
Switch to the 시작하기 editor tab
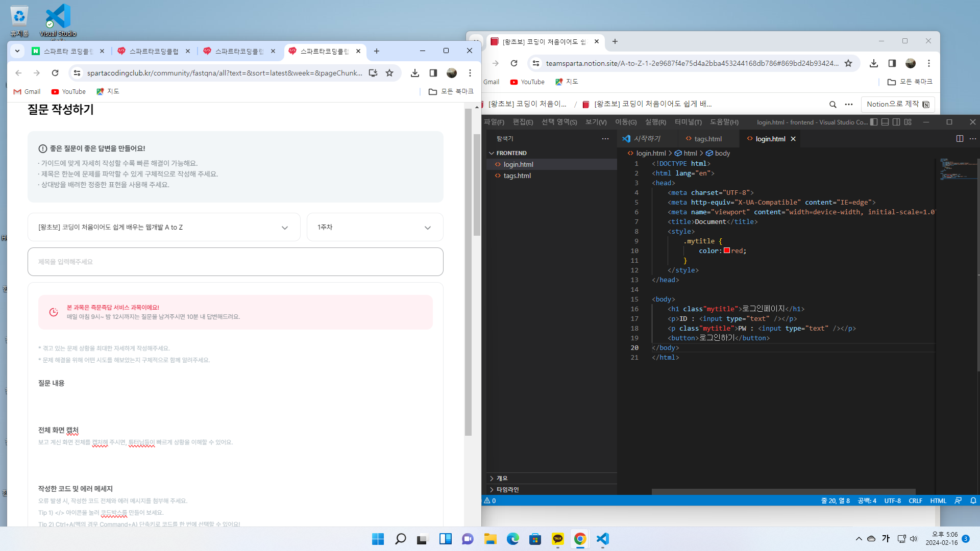[647, 139]
